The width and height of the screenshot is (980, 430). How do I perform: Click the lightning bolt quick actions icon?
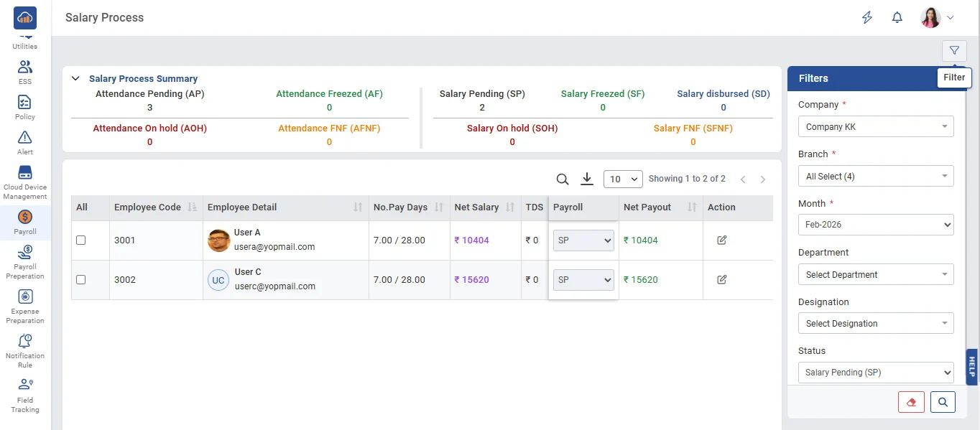click(x=867, y=18)
